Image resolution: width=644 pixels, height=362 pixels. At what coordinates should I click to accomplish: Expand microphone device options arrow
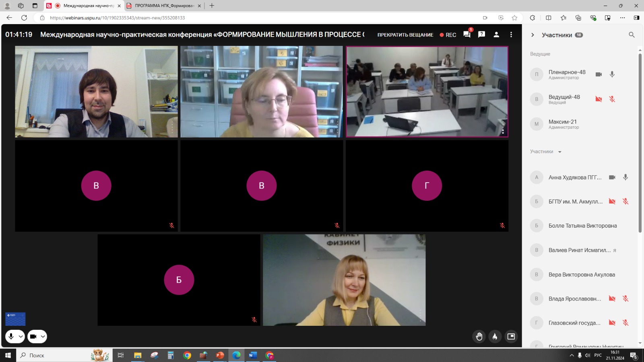21,337
